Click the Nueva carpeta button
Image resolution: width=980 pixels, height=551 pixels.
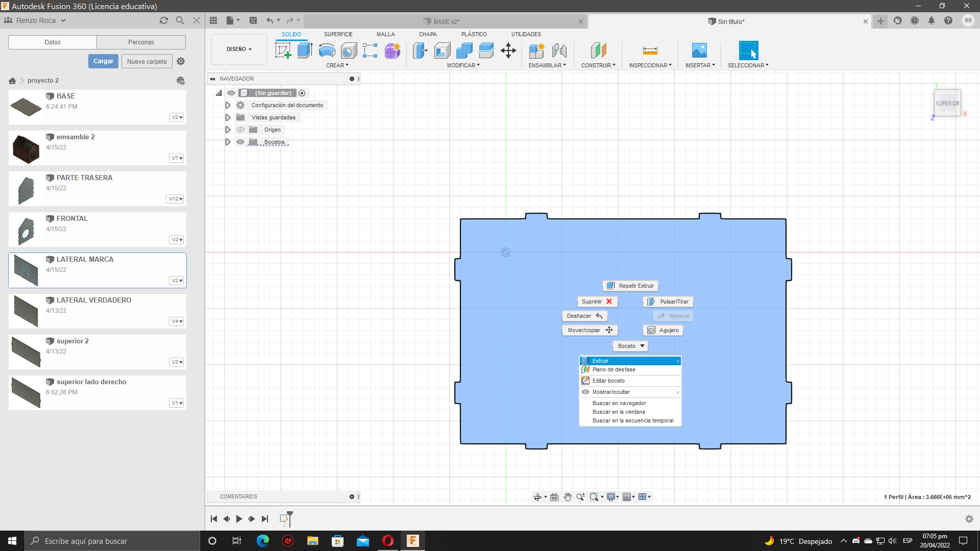(146, 61)
